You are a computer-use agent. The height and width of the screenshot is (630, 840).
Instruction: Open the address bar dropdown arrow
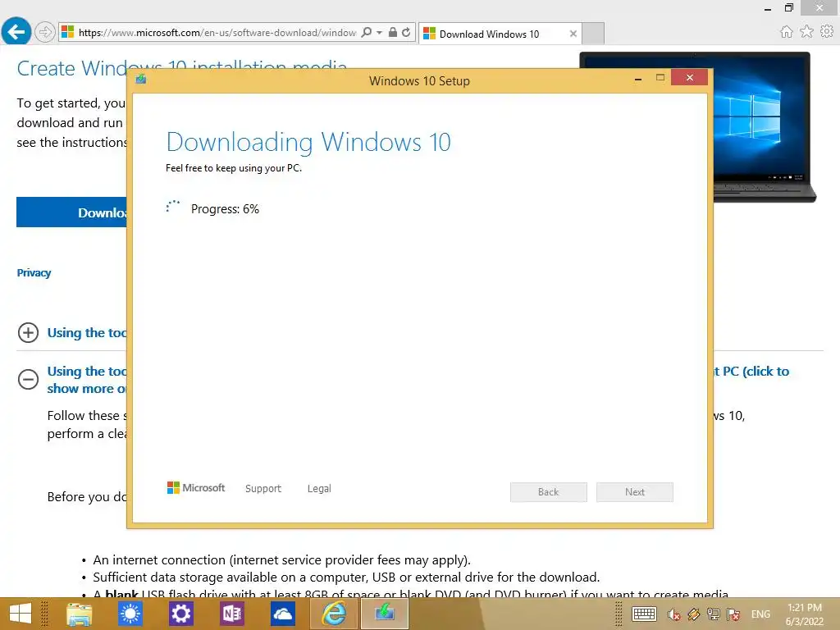(379, 32)
